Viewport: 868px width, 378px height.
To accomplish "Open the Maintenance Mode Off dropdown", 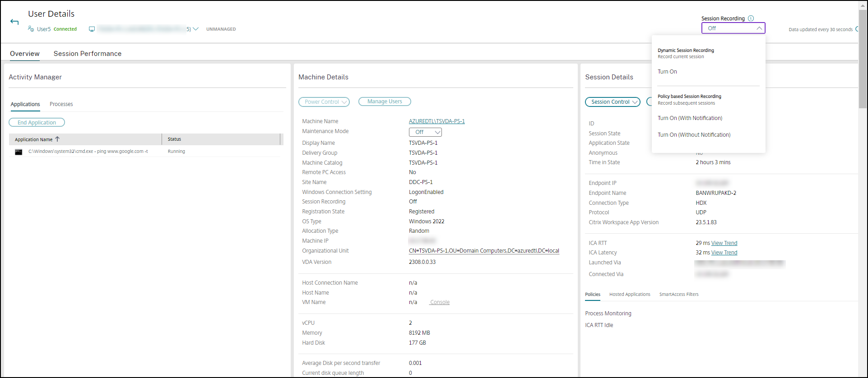I will [x=425, y=132].
